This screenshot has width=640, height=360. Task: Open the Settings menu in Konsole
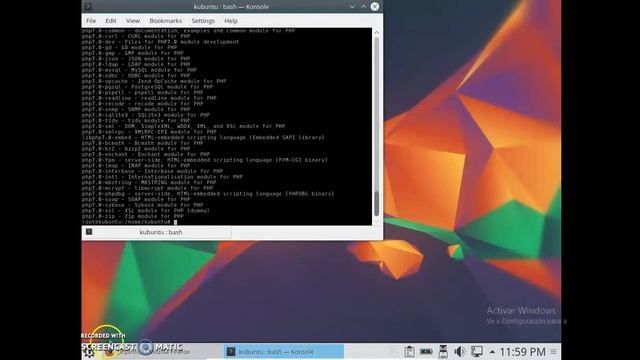pyautogui.click(x=203, y=21)
